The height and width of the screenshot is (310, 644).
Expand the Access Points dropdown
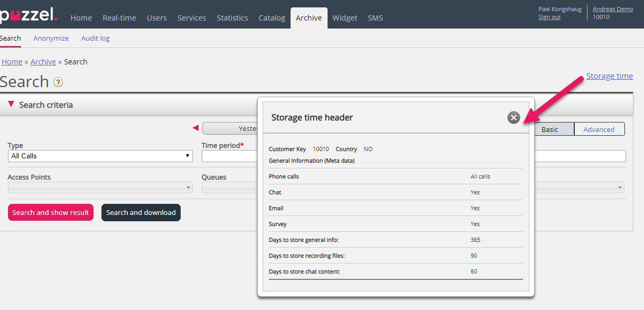[100, 187]
